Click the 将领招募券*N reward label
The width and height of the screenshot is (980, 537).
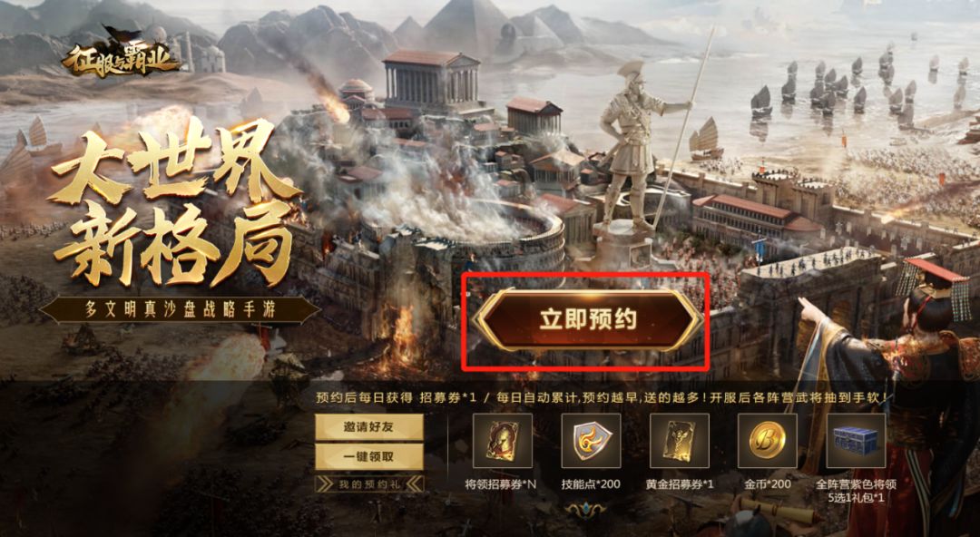tap(501, 483)
